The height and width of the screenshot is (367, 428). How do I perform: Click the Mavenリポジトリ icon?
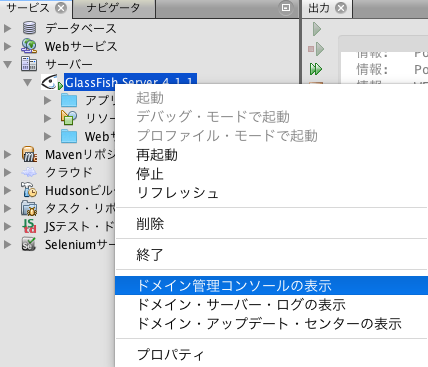tap(29, 154)
